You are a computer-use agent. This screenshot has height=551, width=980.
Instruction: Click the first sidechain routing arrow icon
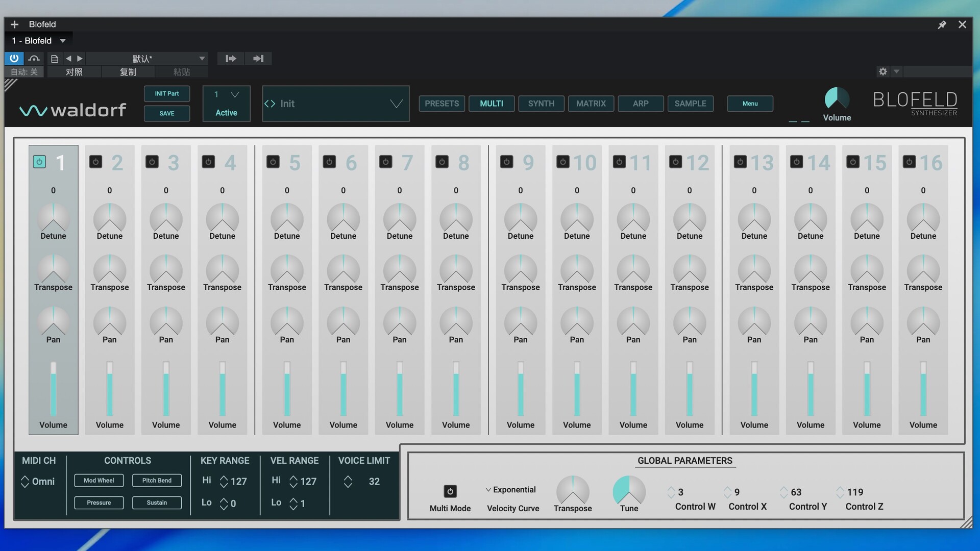tap(231, 59)
